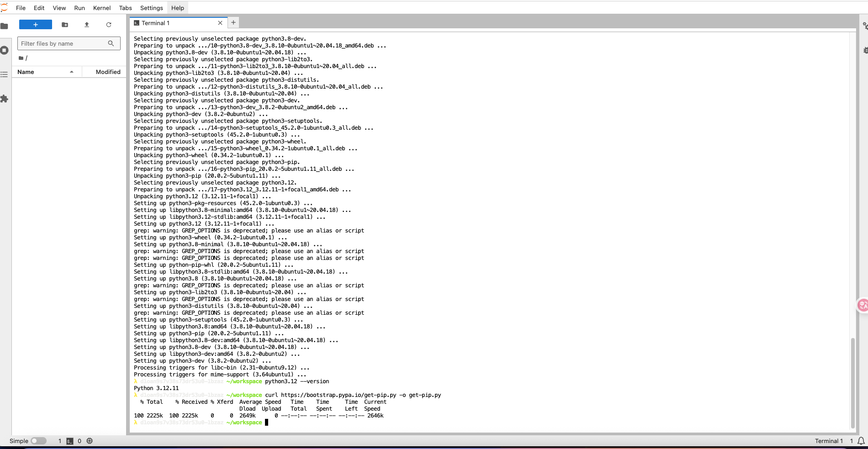Open the Extension Manager puzzle icon
The height and width of the screenshot is (449, 868).
coord(5,99)
